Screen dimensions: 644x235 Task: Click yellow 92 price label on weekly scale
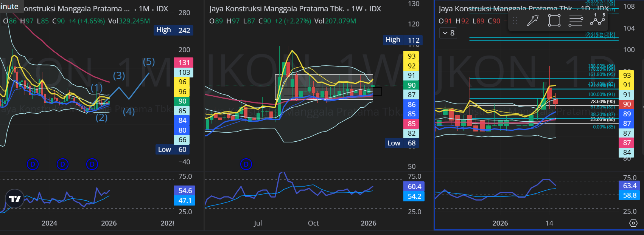[411, 66]
